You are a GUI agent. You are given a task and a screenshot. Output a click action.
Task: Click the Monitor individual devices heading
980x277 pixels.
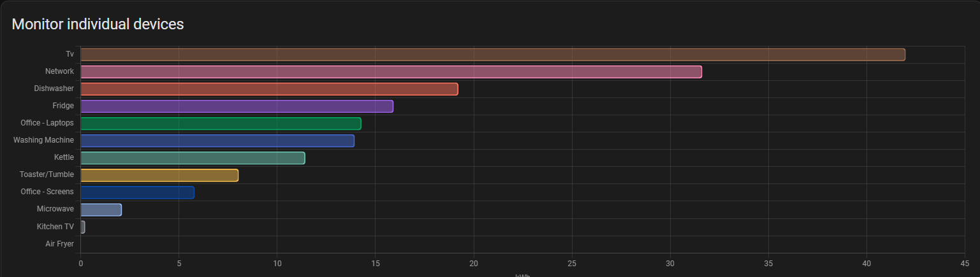[x=98, y=24]
